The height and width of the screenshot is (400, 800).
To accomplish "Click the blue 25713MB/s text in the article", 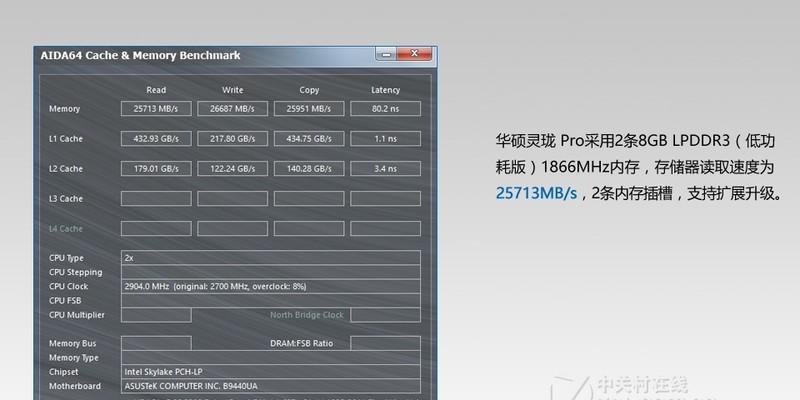I will [536, 193].
